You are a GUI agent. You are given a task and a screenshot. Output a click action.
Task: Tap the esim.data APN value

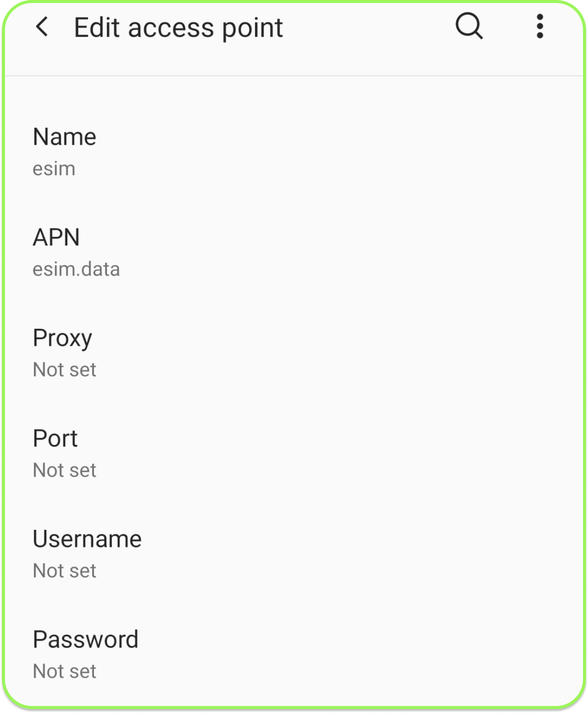coord(76,269)
